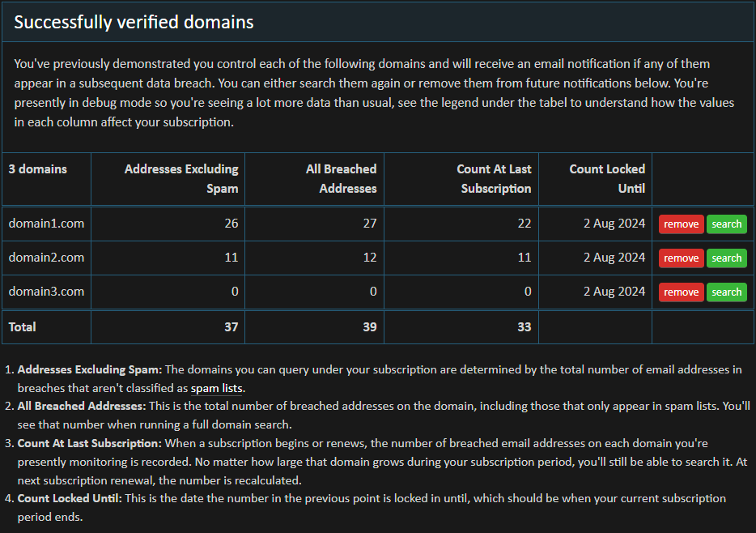The image size is (756, 533).
Task: Click value 22 in domain1.com row
Action: click(x=524, y=224)
